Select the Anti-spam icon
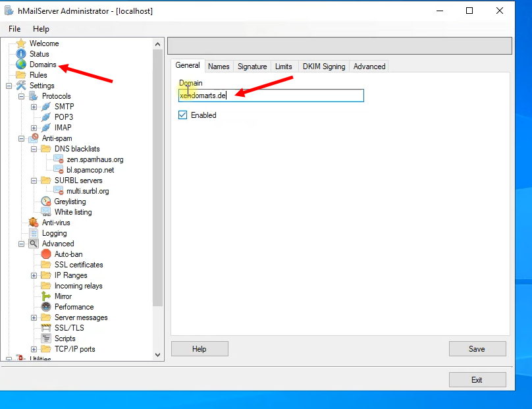532x409 pixels. [33, 138]
